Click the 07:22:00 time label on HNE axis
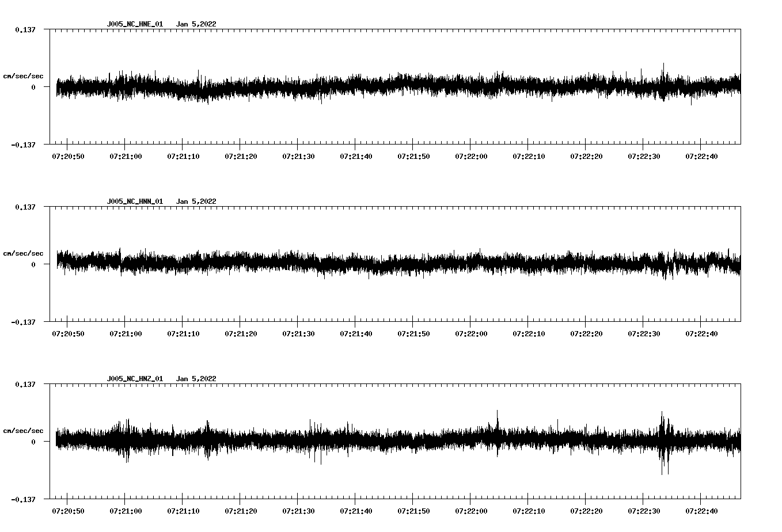782x532 pixels. click(x=471, y=157)
